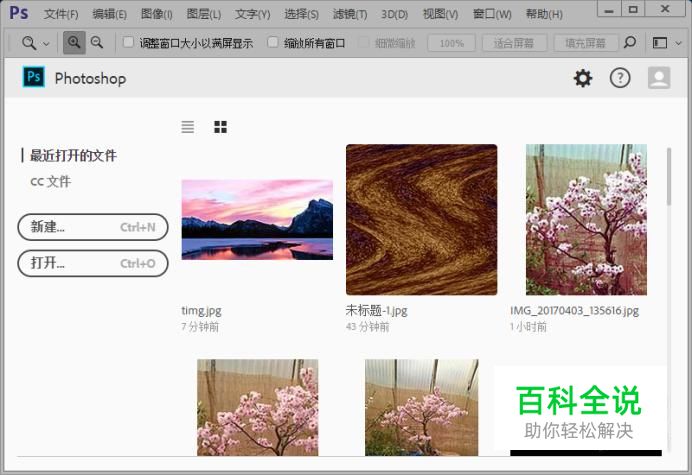Open the 图层(L) menu
692x475 pixels.
point(204,15)
